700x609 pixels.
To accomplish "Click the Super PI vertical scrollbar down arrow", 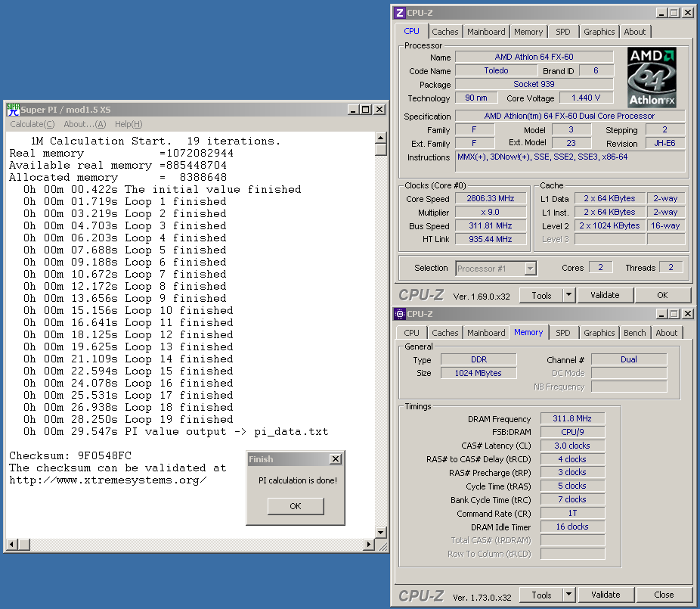I will coord(382,531).
